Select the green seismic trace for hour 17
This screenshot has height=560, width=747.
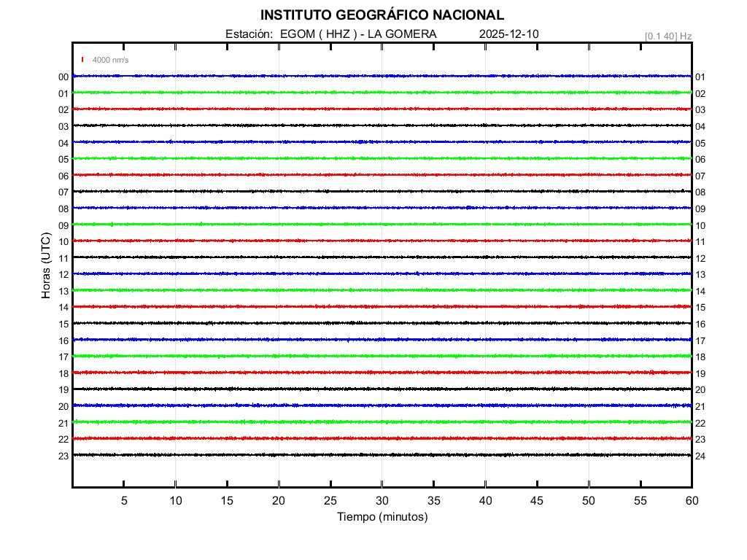pyautogui.click(x=382, y=356)
